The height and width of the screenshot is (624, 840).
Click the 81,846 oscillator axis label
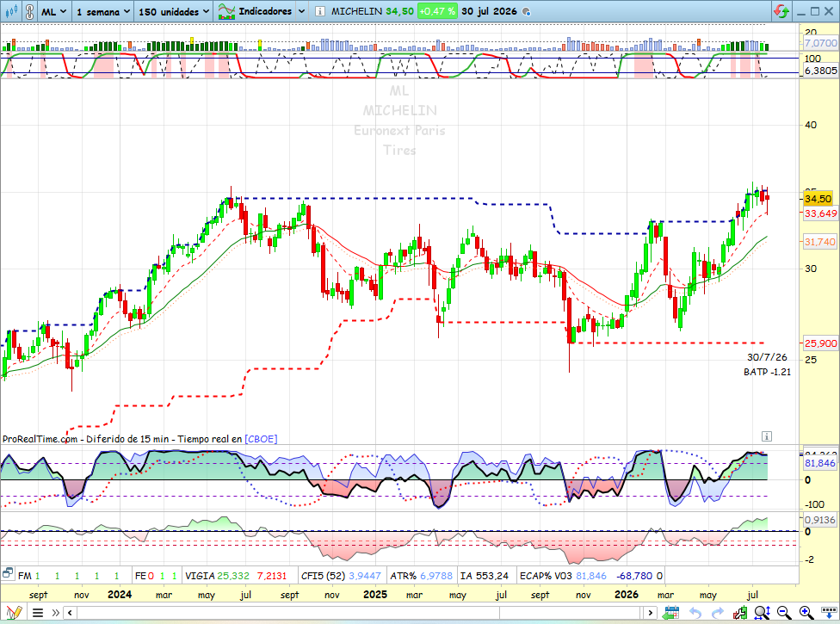819,463
